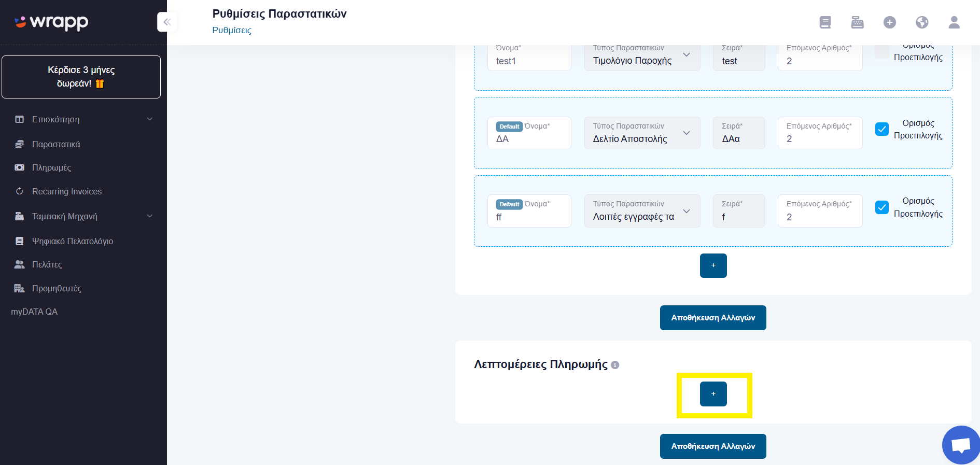Edit Επόμενος Αριθμός in ff row
Image resolution: width=980 pixels, height=465 pixels.
[x=820, y=211]
